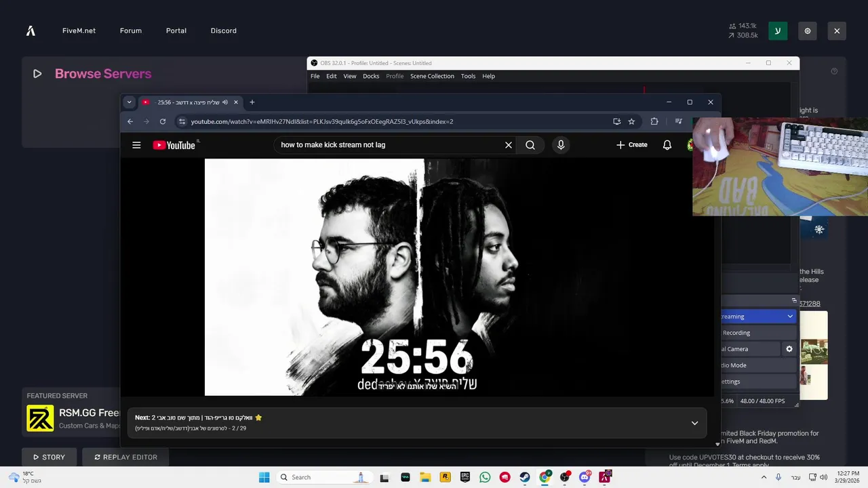Click the FiveM STORY button
The height and width of the screenshot is (488, 868).
click(x=48, y=457)
